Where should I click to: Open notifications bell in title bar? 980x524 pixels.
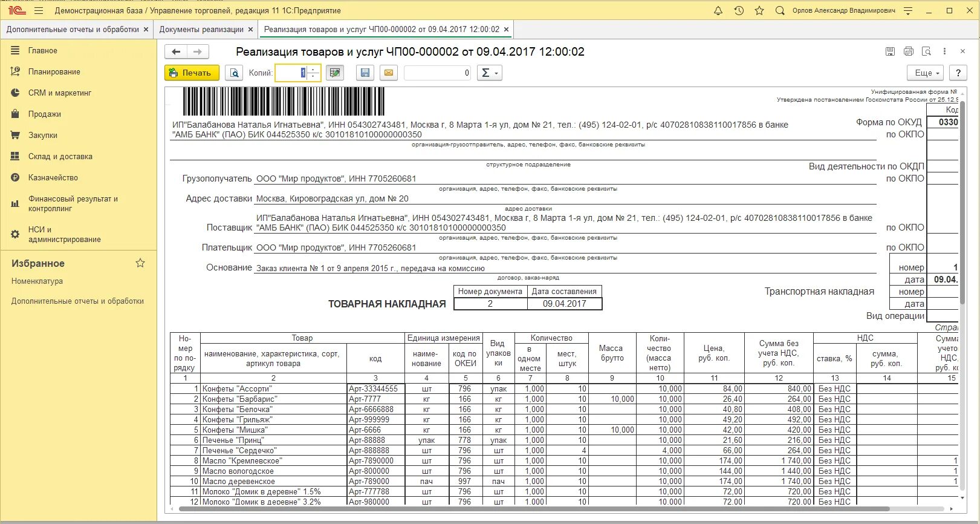tap(718, 10)
